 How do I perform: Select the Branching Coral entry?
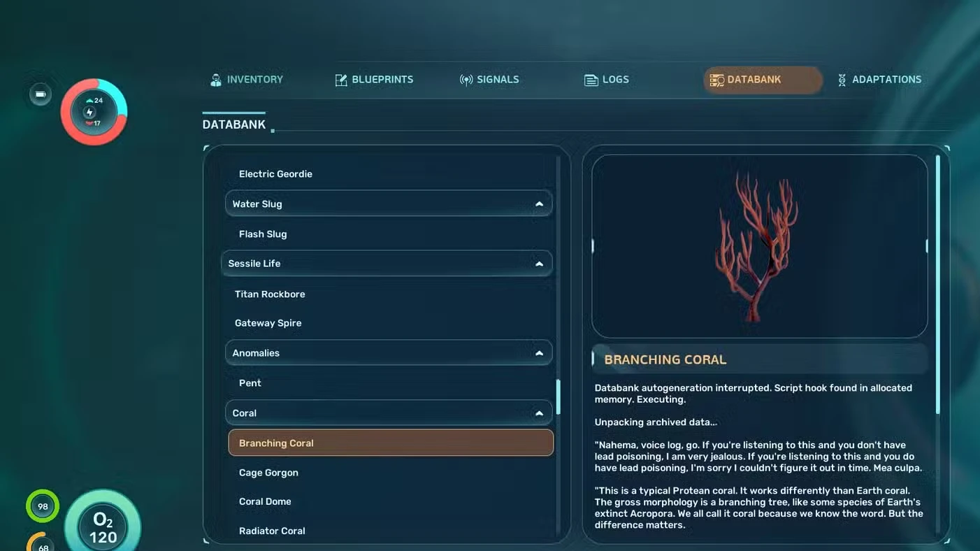pos(391,443)
